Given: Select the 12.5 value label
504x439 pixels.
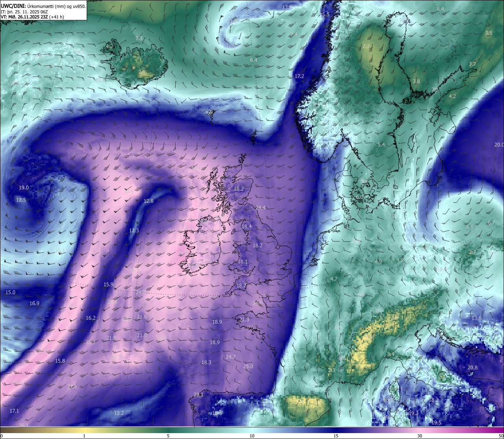Looking at the screenshot, I should 21,200.
